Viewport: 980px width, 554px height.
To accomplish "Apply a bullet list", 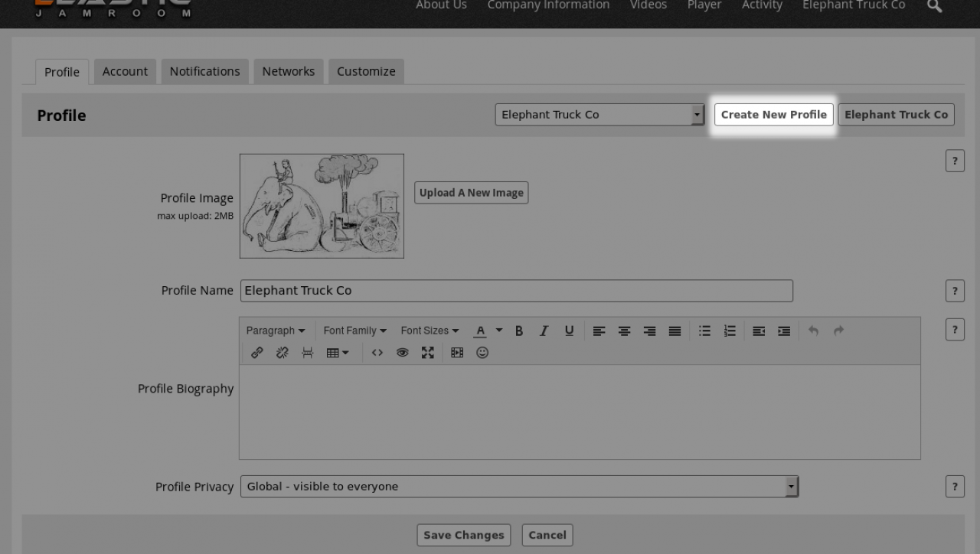I will coord(704,331).
